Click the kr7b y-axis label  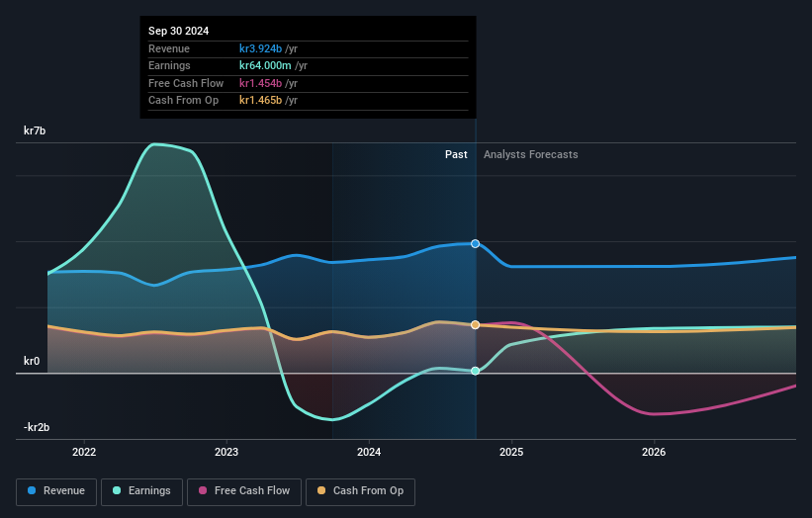coord(35,130)
